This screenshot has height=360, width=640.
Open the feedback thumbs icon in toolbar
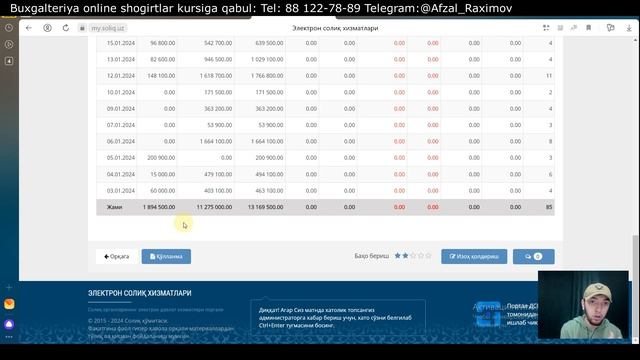[x=611, y=28]
